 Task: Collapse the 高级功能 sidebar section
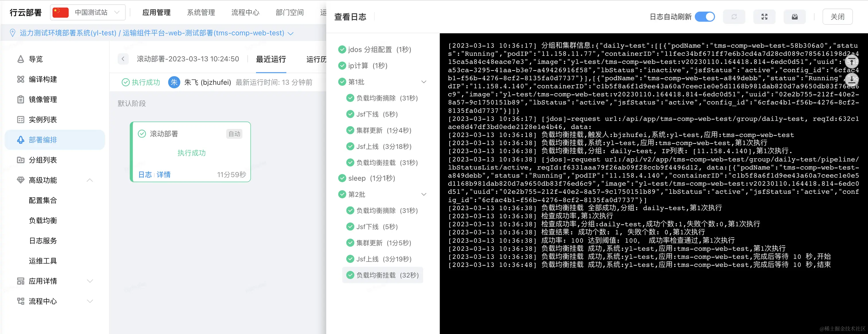[90, 180]
